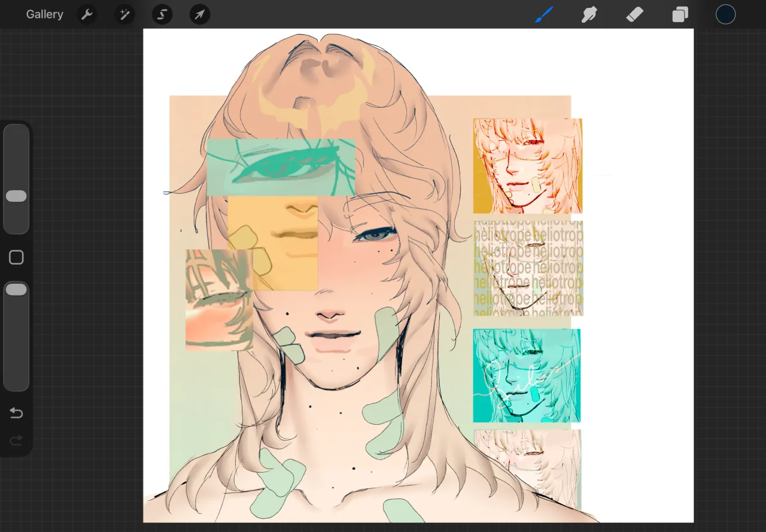The image size is (766, 532).
Task: Open the Actions wrench menu
Action: point(87,14)
